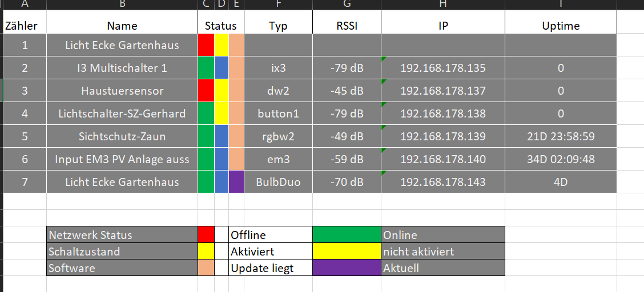Click the purple swatch beside "Aktuell"
Image resolution: width=644 pixels, height=292 pixels.
click(347, 267)
